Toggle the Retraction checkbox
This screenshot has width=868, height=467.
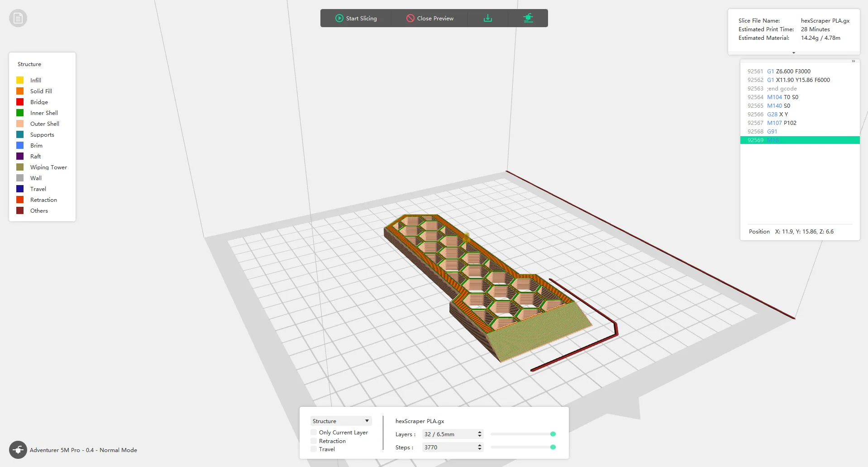tap(314, 441)
